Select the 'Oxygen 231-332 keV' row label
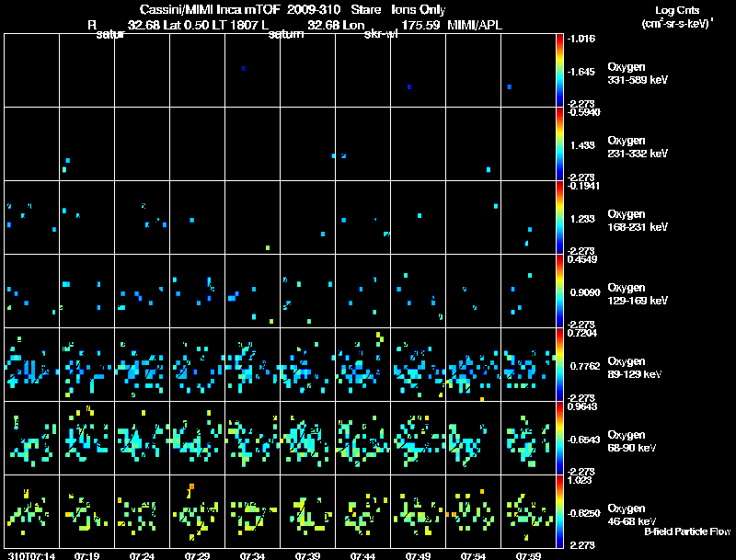736x560 pixels. (638, 147)
